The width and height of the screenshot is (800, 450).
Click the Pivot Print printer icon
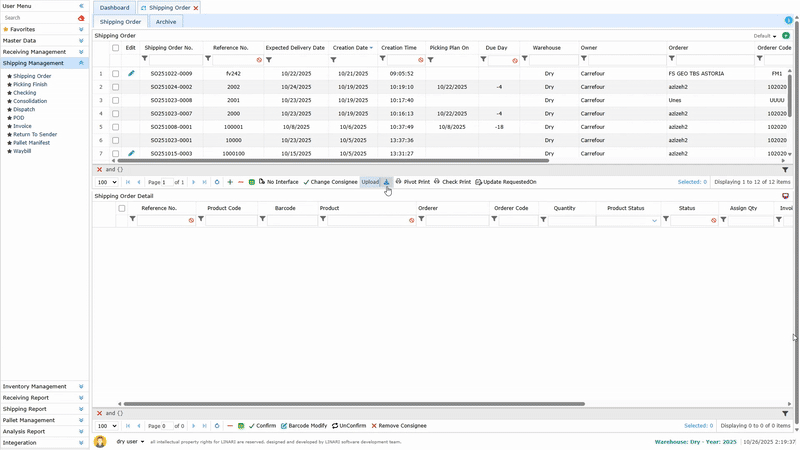click(399, 182)
